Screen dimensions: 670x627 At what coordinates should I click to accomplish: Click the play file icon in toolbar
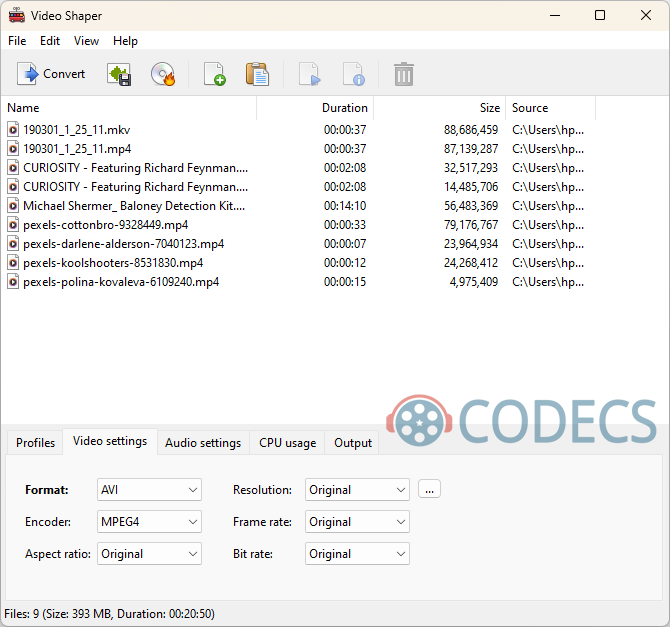pyautogui.click(x=309, y=74)
